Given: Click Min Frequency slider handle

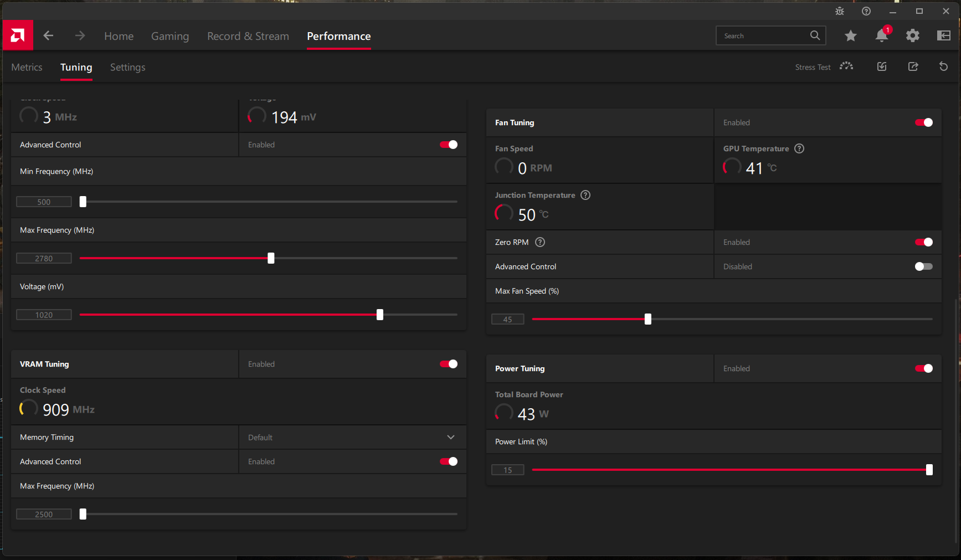Looking at the screenshot, I should pyautogui.click(x=83, y=202).
